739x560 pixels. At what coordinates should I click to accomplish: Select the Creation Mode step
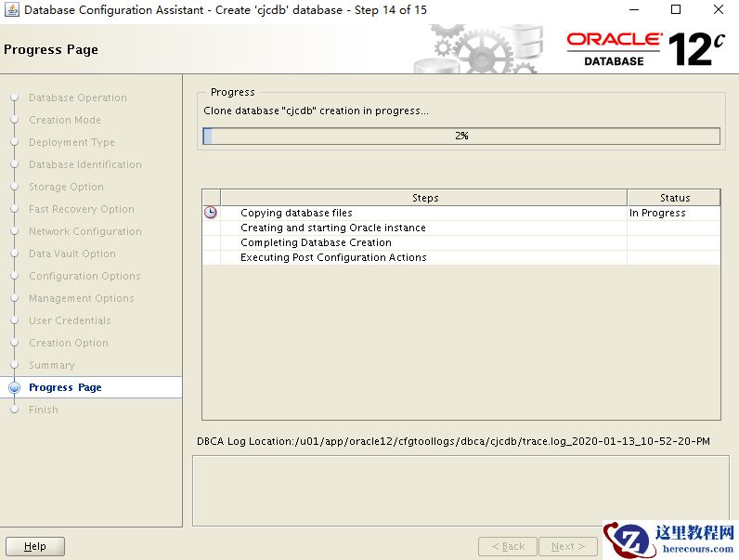[65, 120]
